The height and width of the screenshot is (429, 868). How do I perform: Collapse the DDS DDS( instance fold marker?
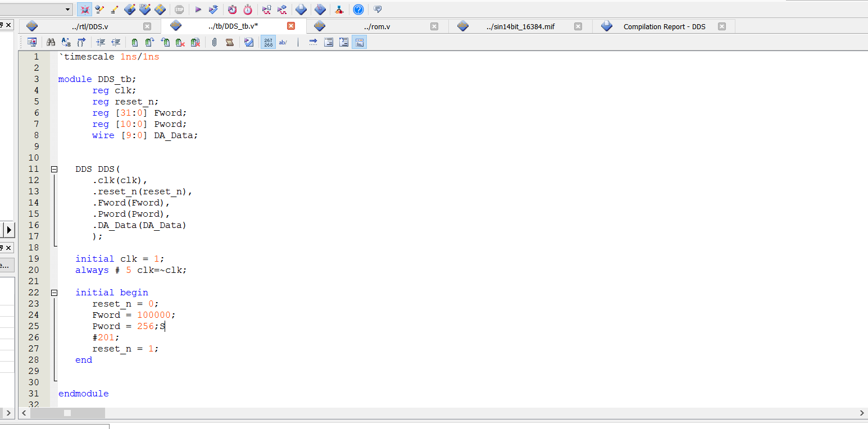(x=54, y=169)
